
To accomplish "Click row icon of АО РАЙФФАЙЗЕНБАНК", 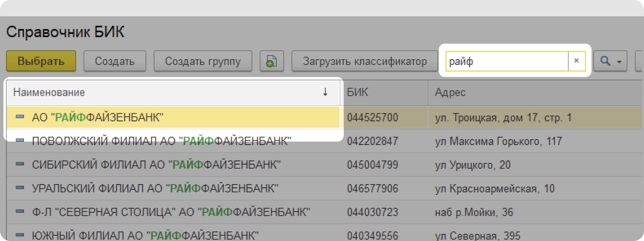I will tap(20, 117).
